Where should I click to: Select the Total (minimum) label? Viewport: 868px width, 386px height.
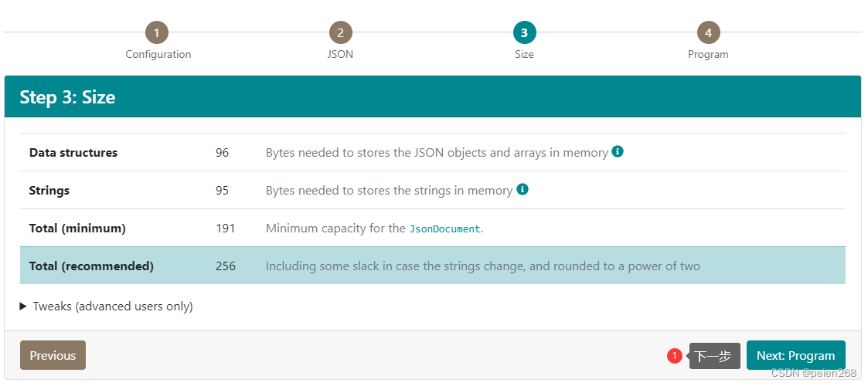coord(77,229)
